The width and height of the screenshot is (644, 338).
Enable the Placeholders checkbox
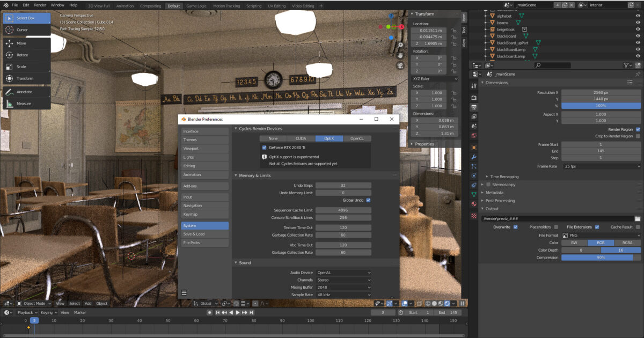(x=556, y=227)
